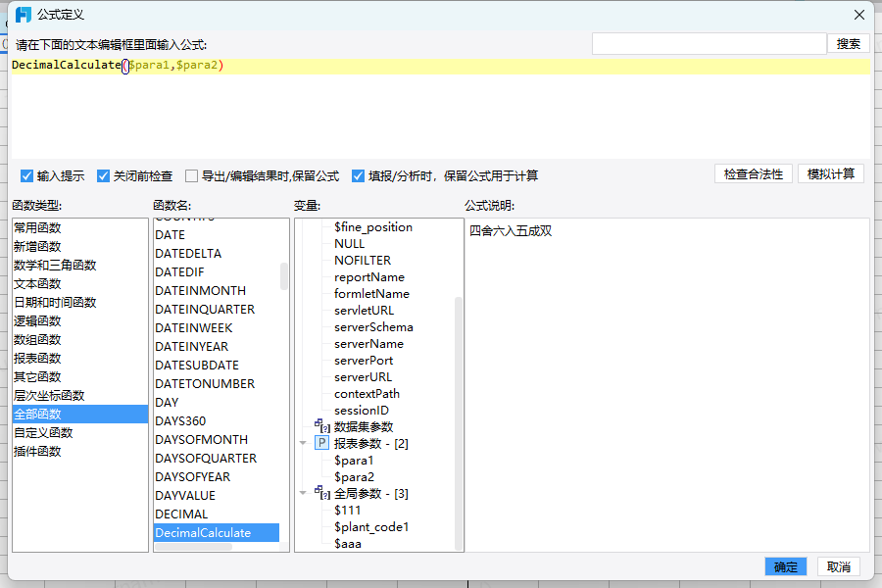Select the DATEINYEAR function
The height and width of the screenshot is (588, 882).
click(x=217, y=346)
